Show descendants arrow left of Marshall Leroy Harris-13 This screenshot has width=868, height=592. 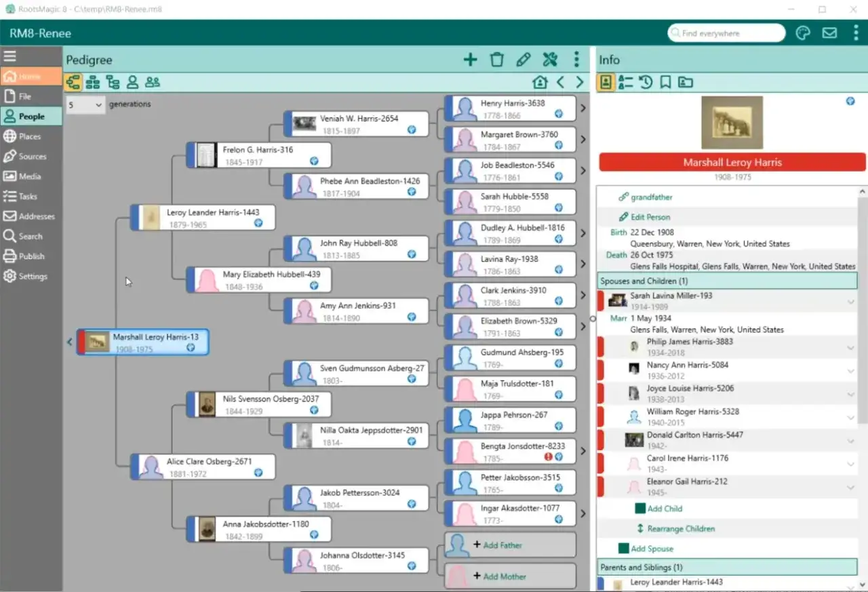69,342
